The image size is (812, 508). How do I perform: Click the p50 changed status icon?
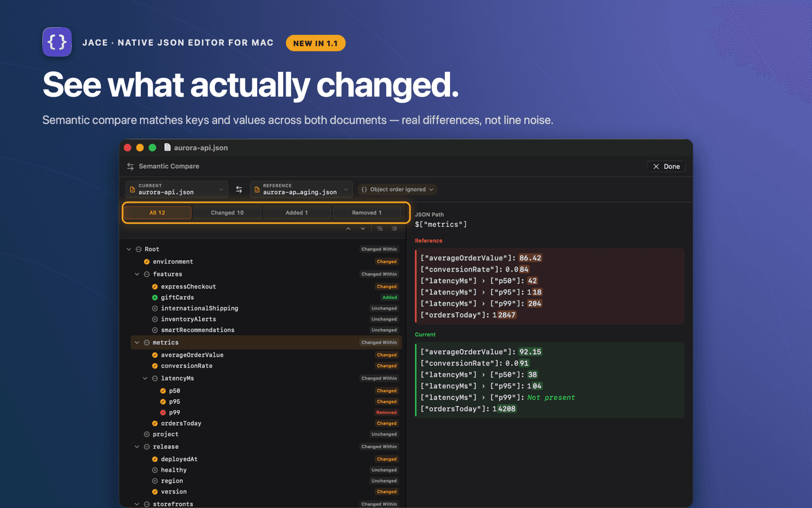pos(163,391)
